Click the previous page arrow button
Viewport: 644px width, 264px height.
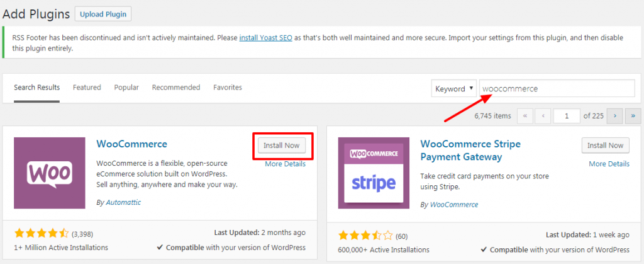pos(543,116)
